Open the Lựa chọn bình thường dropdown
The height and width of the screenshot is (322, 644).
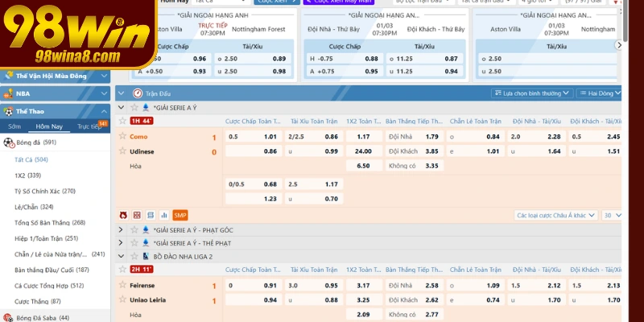pyautogui.click(x=532, y=93)
